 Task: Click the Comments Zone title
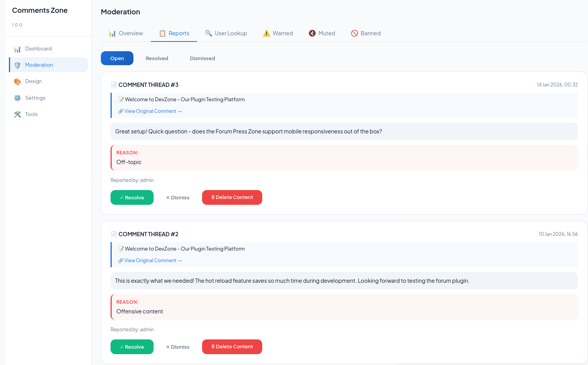[40, 10]
